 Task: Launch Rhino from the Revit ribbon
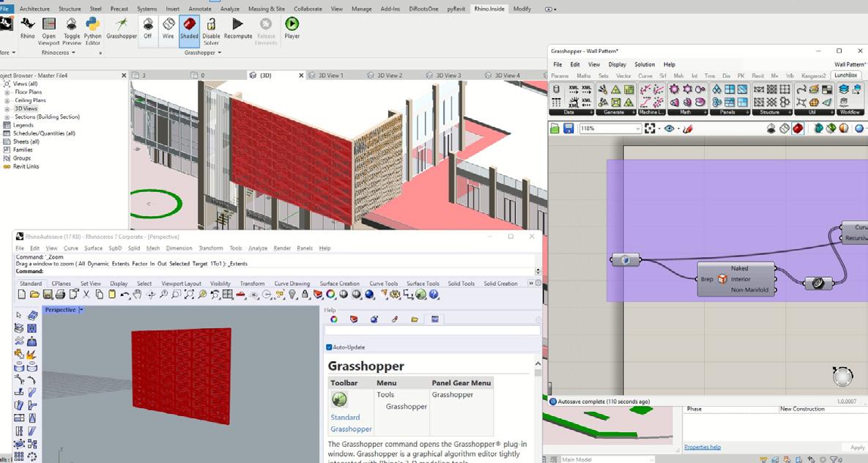(27, 29)
